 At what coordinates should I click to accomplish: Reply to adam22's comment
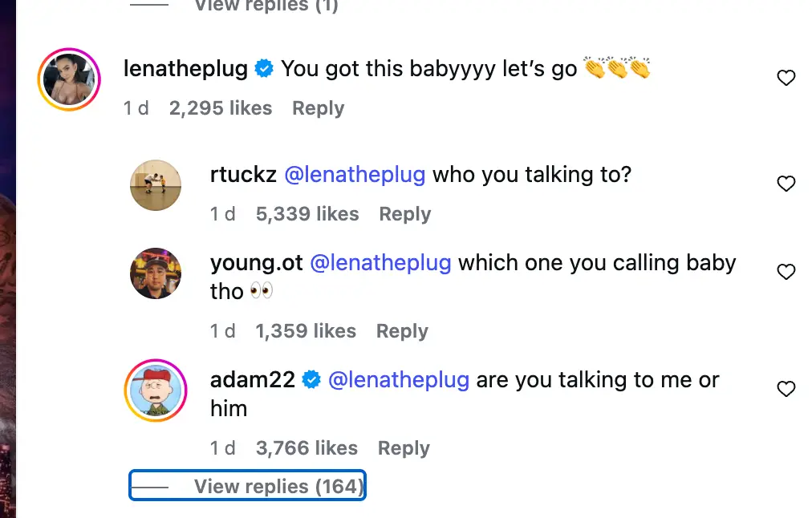pos(404,448)
